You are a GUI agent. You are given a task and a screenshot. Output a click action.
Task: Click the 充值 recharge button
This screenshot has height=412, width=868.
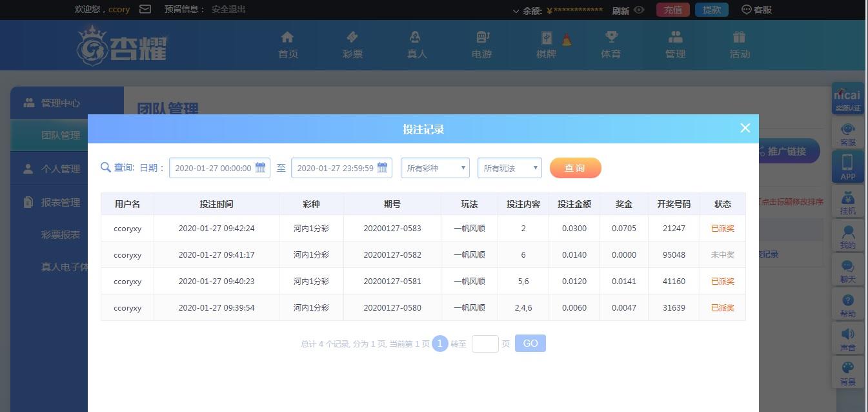pos(672,10)
